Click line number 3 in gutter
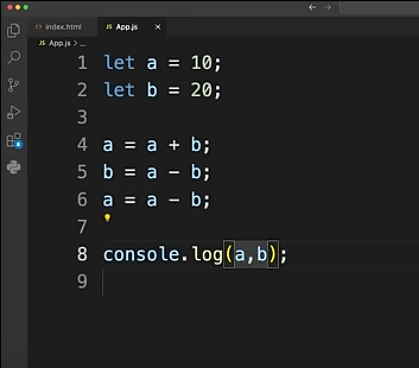The height and width of the screenshot is (368, 419). [82, 117]
